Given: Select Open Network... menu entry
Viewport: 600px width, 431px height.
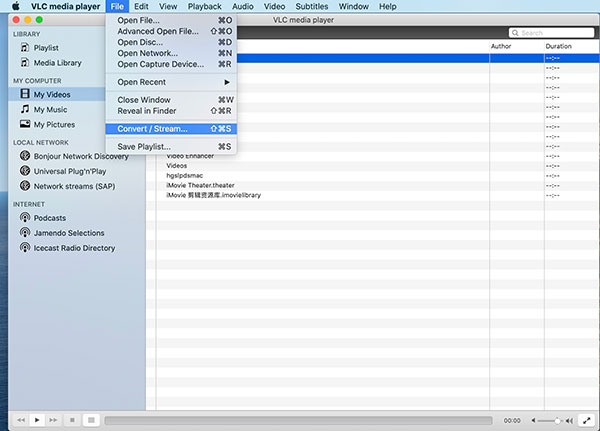Looking at the screenshot, I should click(x=171, y=53).
